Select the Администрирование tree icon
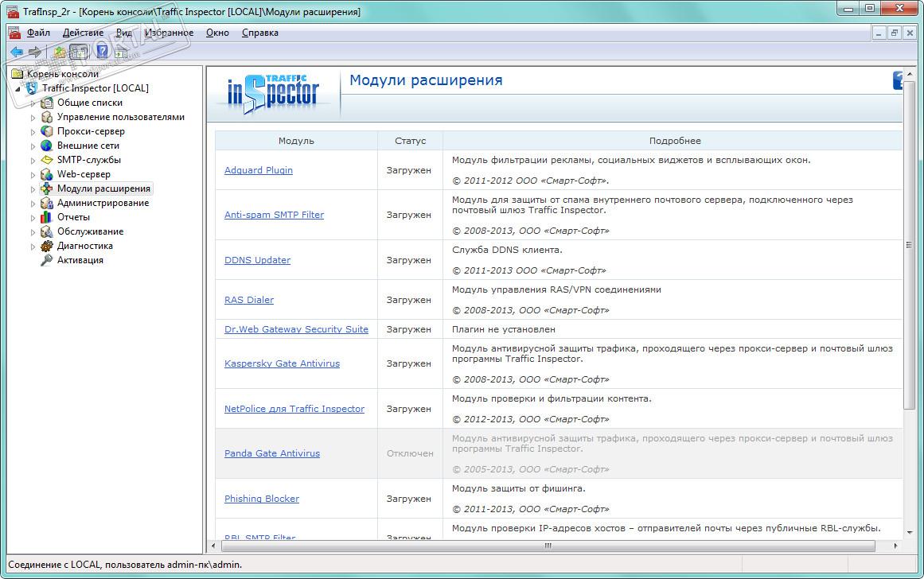 [46, 203]
